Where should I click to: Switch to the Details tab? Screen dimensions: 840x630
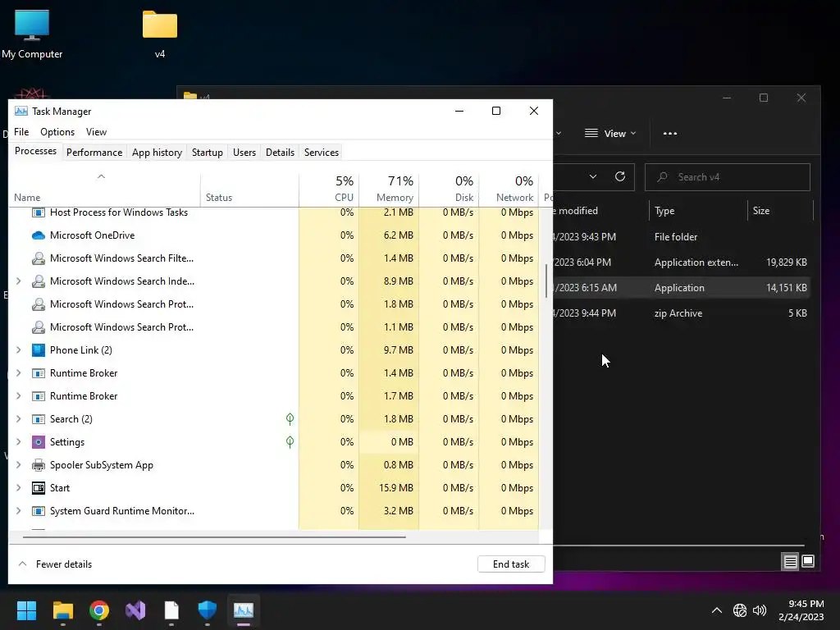281,153
